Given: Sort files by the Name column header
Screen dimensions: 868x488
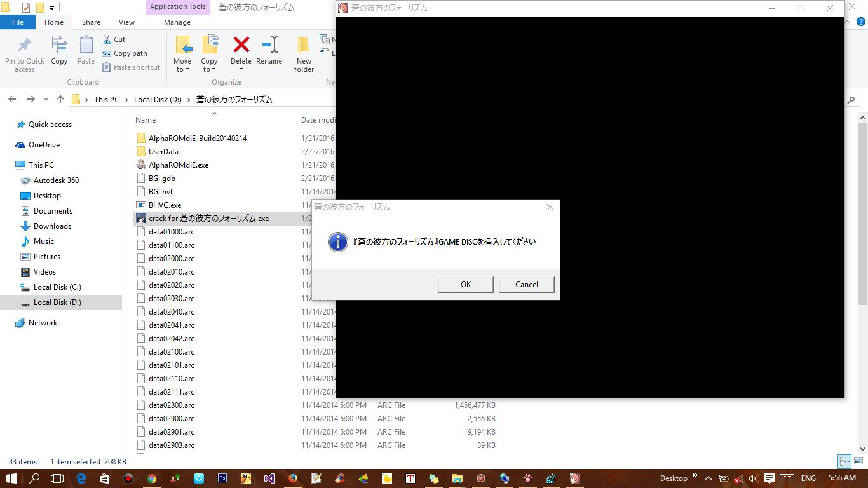Looking at the screenshot, I should point(146,120).
